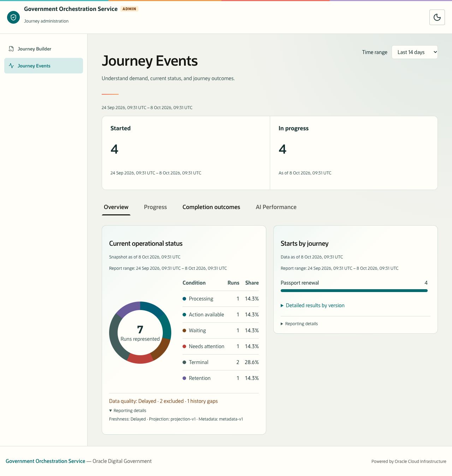Click the Terminal share value 28.6%

point(252,362)
